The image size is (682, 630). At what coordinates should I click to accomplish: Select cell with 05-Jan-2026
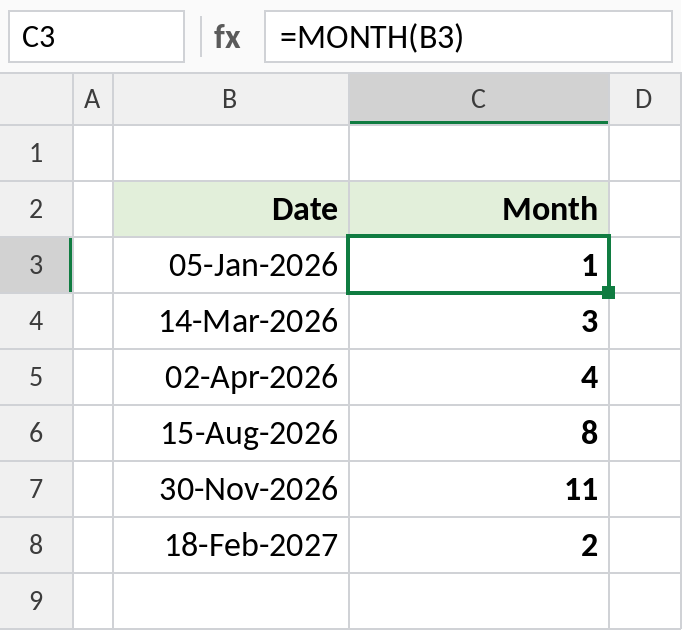pos(231,265)
